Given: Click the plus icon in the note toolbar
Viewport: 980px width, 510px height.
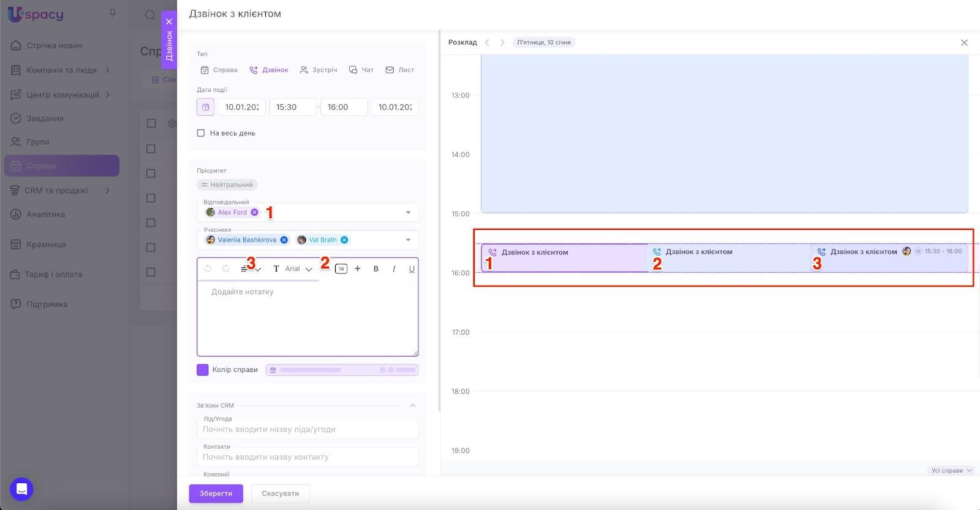Looking at the screenshot, I should (x=358, y=268).
